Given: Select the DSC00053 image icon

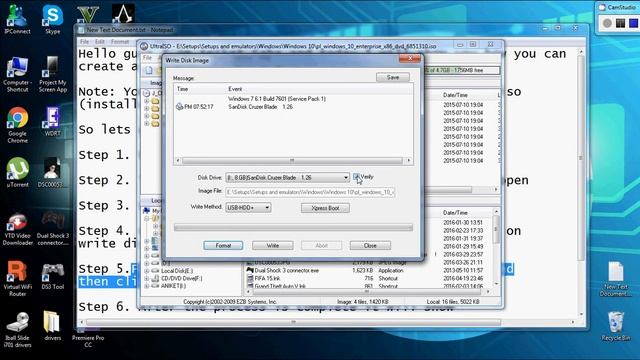Looking at the screenshot, I should 51,173.
